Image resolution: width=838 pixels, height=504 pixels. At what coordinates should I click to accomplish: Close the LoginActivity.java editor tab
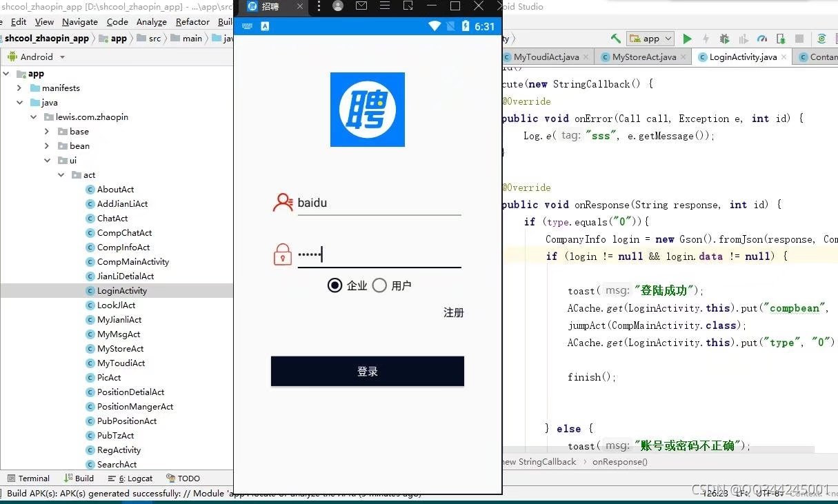(x=783, y=57)
